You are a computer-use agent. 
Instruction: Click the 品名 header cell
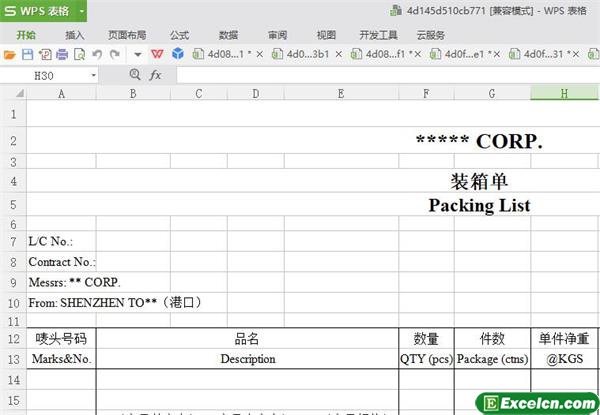click(x=247, y=339)
